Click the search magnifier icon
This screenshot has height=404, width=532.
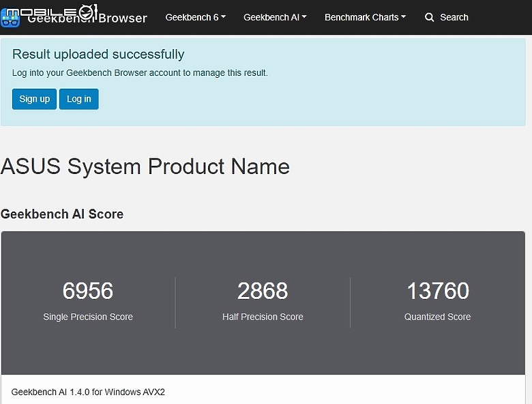coord(429,17)
